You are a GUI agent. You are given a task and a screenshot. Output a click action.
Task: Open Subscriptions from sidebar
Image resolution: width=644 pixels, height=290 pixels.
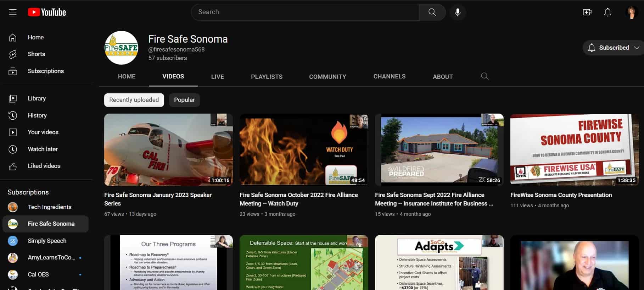coord(46,71)
